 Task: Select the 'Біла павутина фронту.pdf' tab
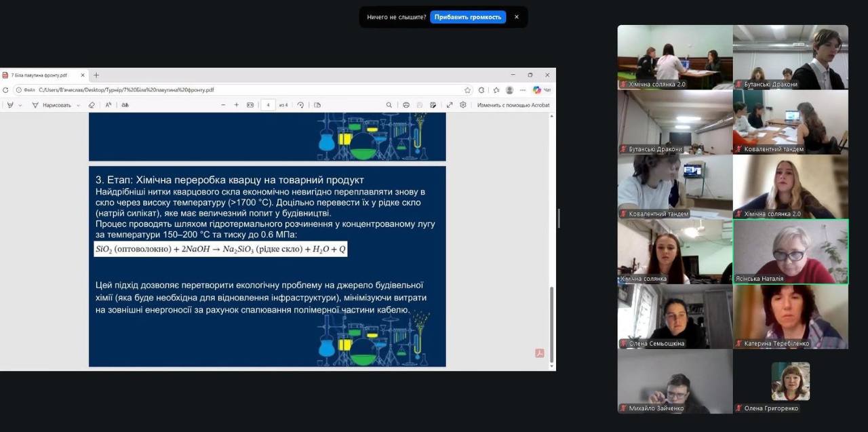(44, 75)
